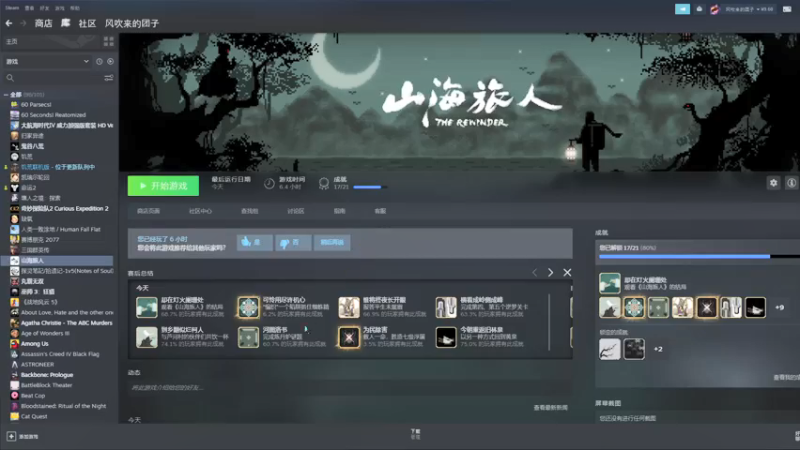Screen dimensions: 800x450
Task: Open the collections grid view icon beside 主页
Action: [x=109, y=41]
